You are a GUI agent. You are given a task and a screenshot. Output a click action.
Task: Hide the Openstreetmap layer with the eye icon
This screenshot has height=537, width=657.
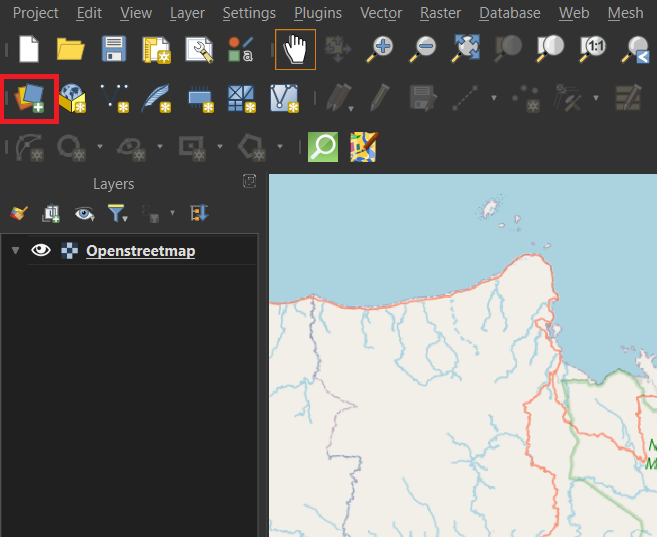(x=41, y=251)
